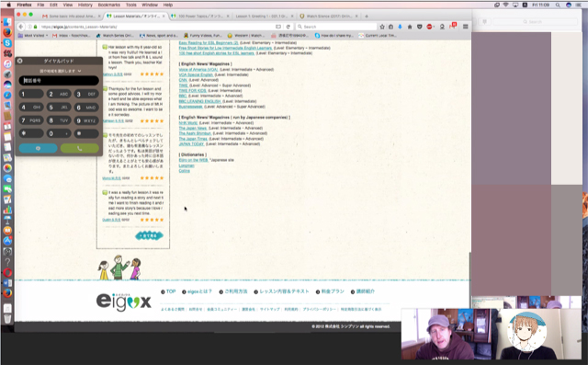
Task: Click the Skype icon in the Dock
Action: (x=7, y=43)
